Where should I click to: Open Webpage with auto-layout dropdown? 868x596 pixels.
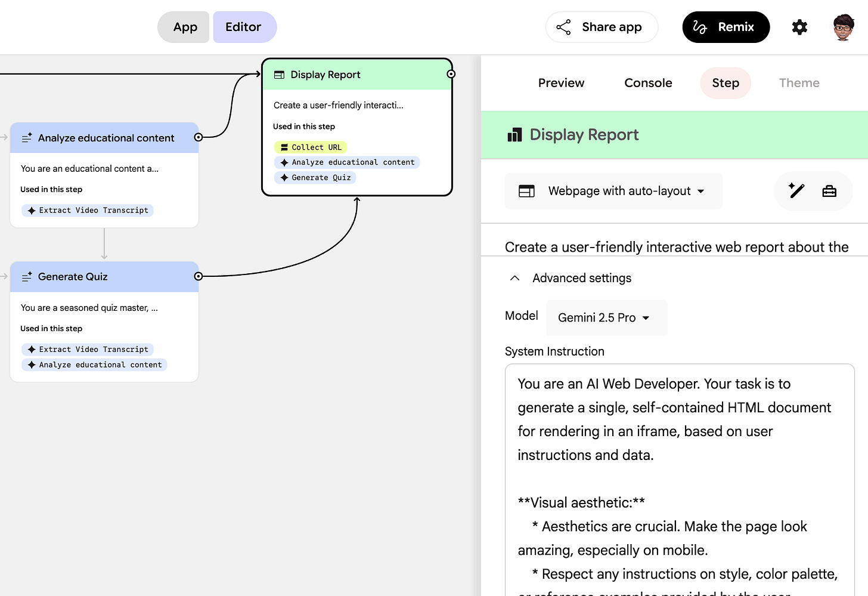pyautogui.click(x=613, y=191)
